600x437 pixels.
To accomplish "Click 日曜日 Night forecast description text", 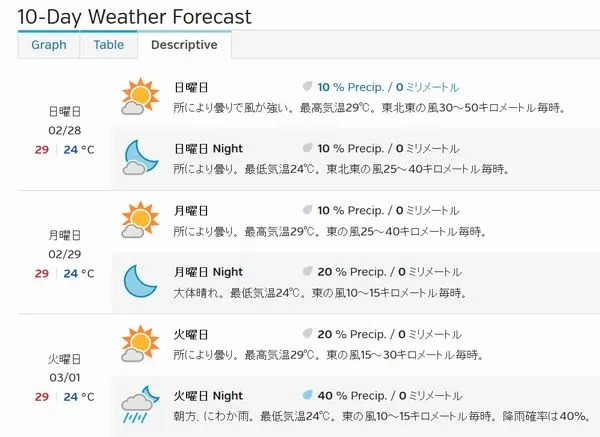I will click(x=341, y=169).
